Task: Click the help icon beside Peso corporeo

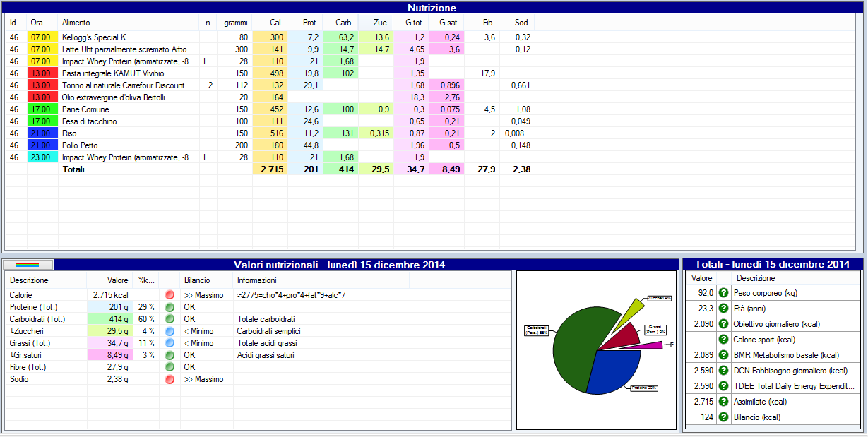Action: coord(723,293)
